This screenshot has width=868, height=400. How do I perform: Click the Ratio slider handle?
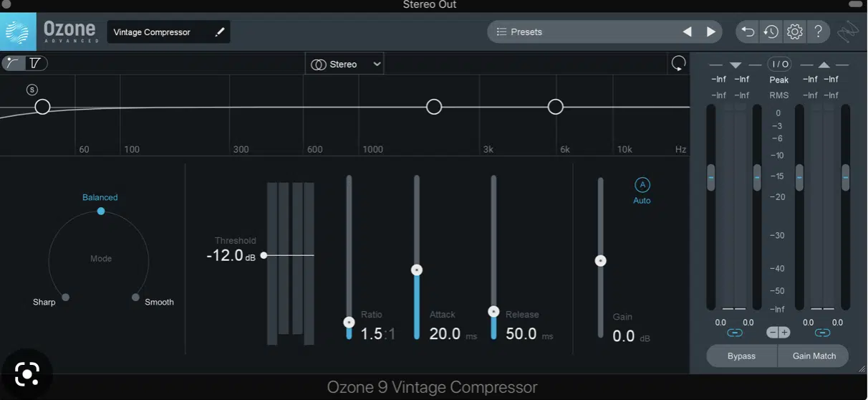(x=349, y=323)
